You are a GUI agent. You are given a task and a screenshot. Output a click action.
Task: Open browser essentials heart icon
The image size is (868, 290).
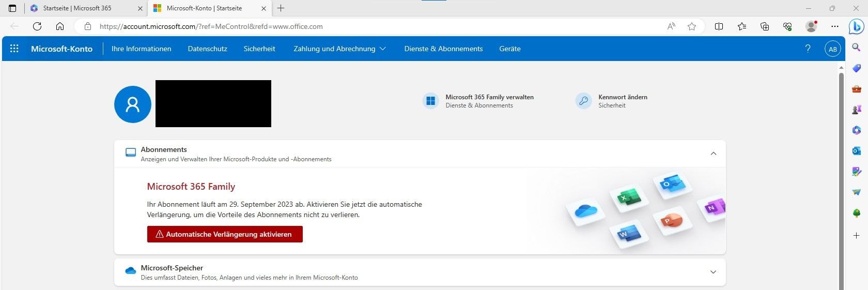[787, 26]
